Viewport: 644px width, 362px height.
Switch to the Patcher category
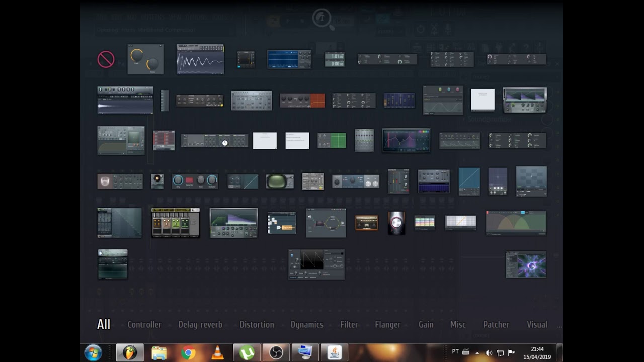pos(496,324)
